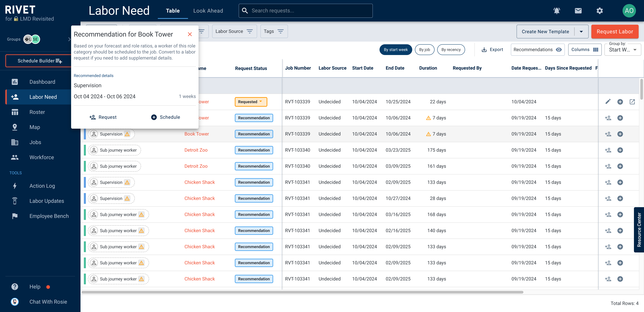
Task: Click Create New Template button
Action: pos(545,32)
